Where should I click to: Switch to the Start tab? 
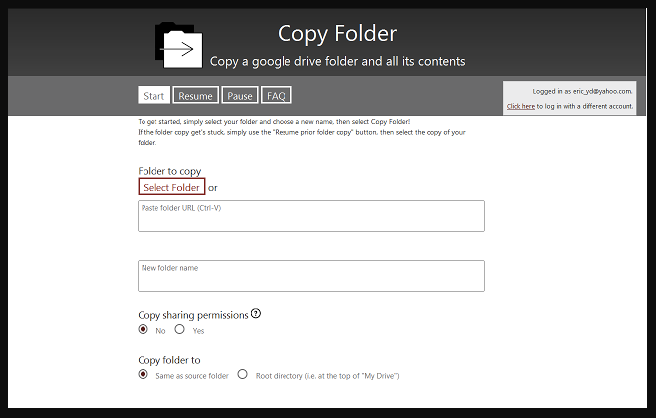coord(154,95)
